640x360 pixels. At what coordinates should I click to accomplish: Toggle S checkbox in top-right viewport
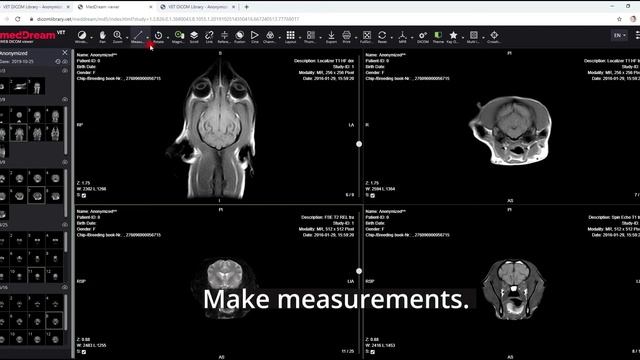(x=372, y=196)
